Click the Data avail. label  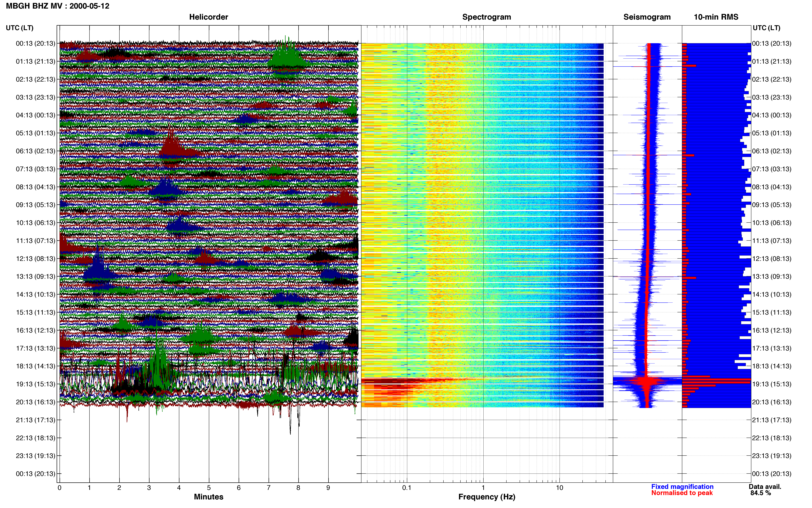tap(765, 486)
